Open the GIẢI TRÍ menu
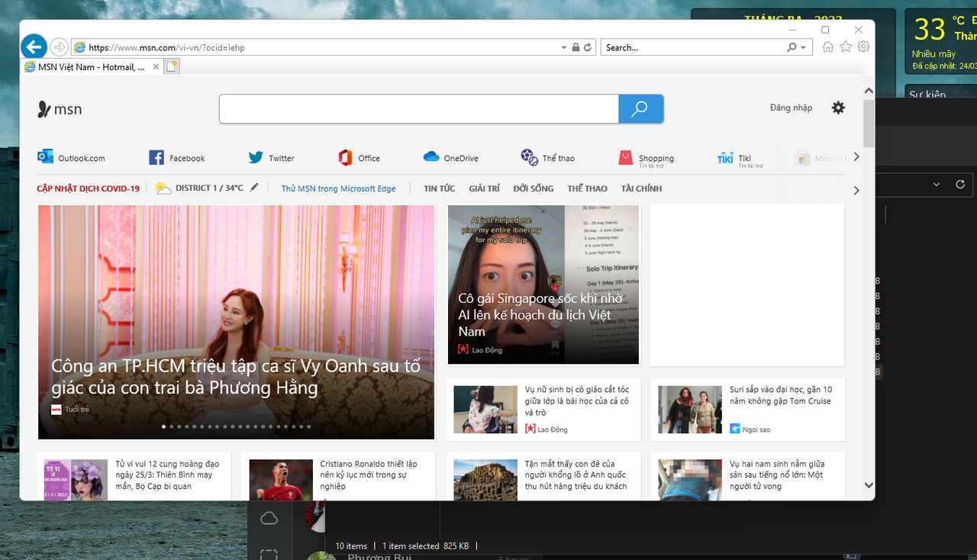The image size is (977, 560). click(484, 188)
